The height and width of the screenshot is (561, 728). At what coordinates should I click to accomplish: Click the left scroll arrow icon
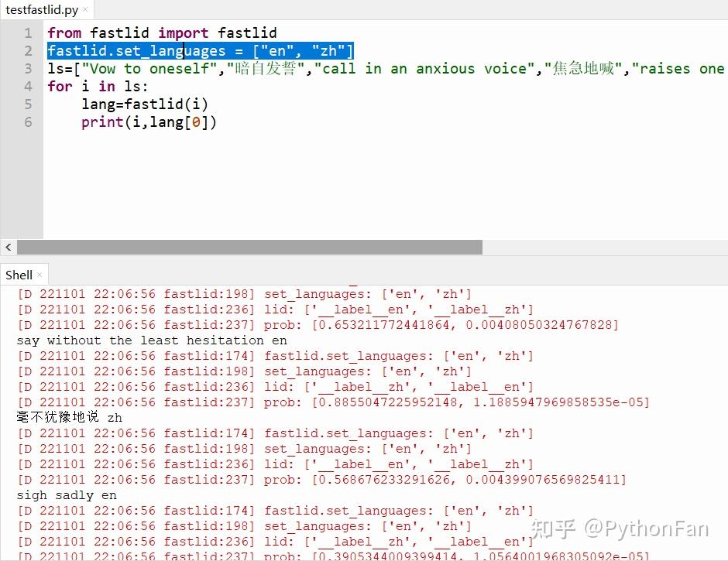pyautogui.click(x=8, y=247)
